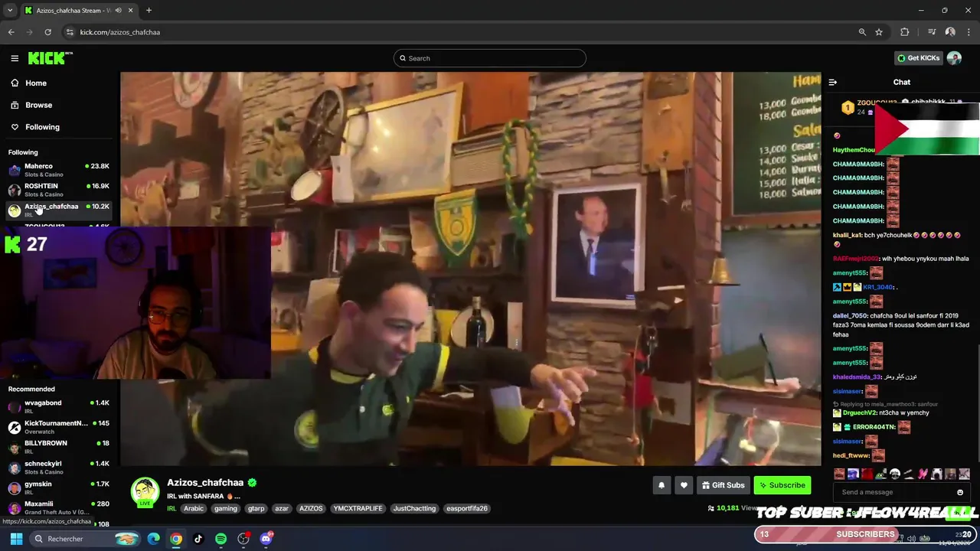
Task: Open ROSHTEIN's channel in Following list
Action: pyautogui.click(x=58, y=190)
